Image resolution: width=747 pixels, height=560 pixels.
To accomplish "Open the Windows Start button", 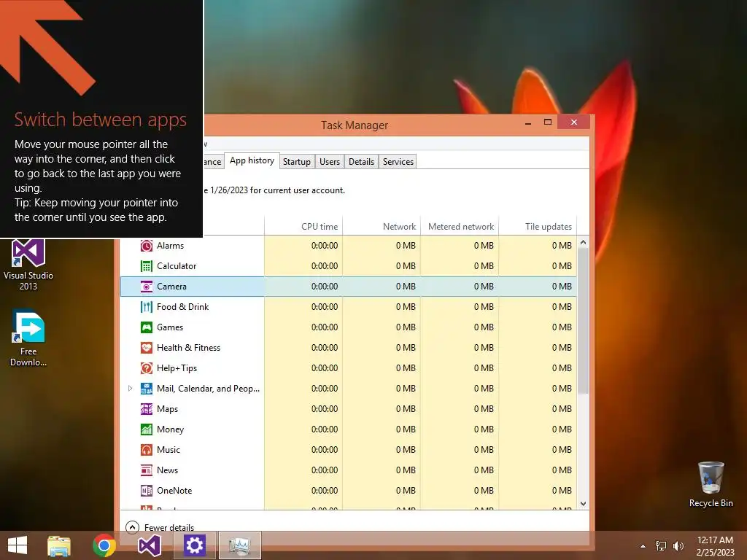I will pyautogui.click(x=18, y=545).
